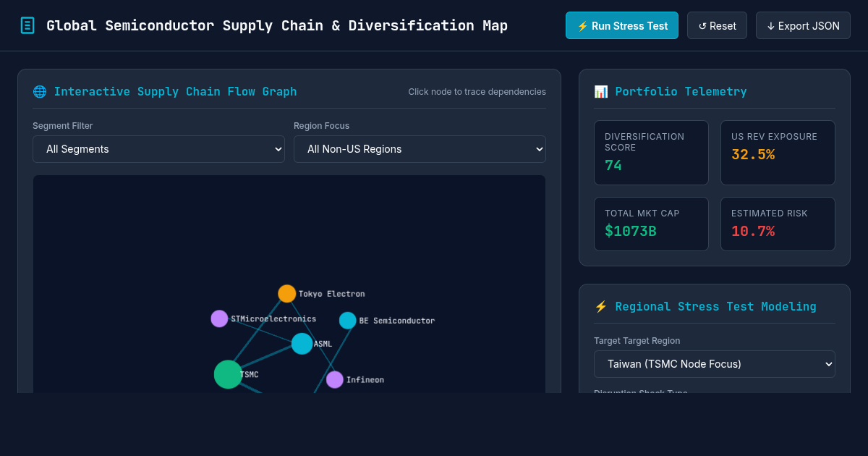Click the 'Interactive Supply Chain Flow Graph' heading
Viewport: 868px width, 456px height.
[175, 92]
